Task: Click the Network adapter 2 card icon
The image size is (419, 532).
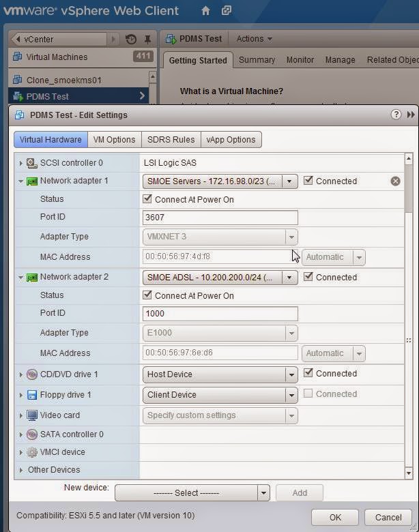Action: (32, 278)
